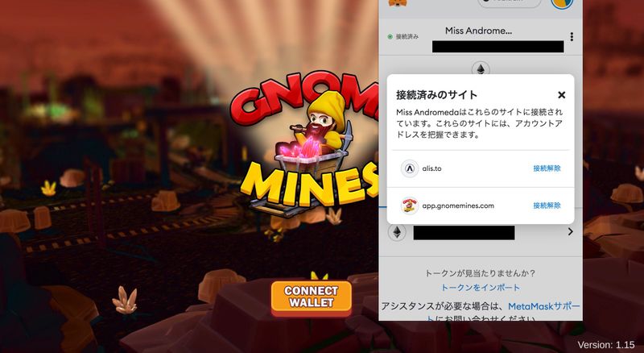Click the Miss Androme... account name

pos(478,31)
